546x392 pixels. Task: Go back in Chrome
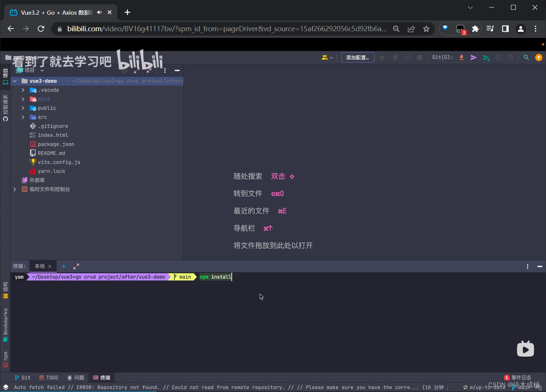tap(11, 29)
